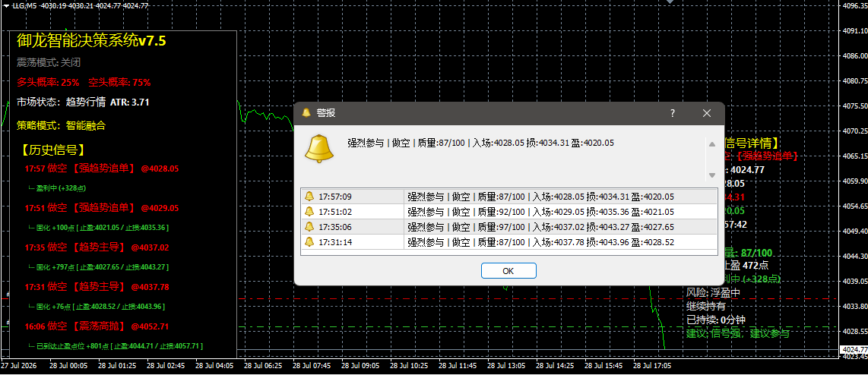The width and height of the screenshot is (868, 375).
Task: Select the 17:31:14 alert row
Action: click(x=508, y=241)
